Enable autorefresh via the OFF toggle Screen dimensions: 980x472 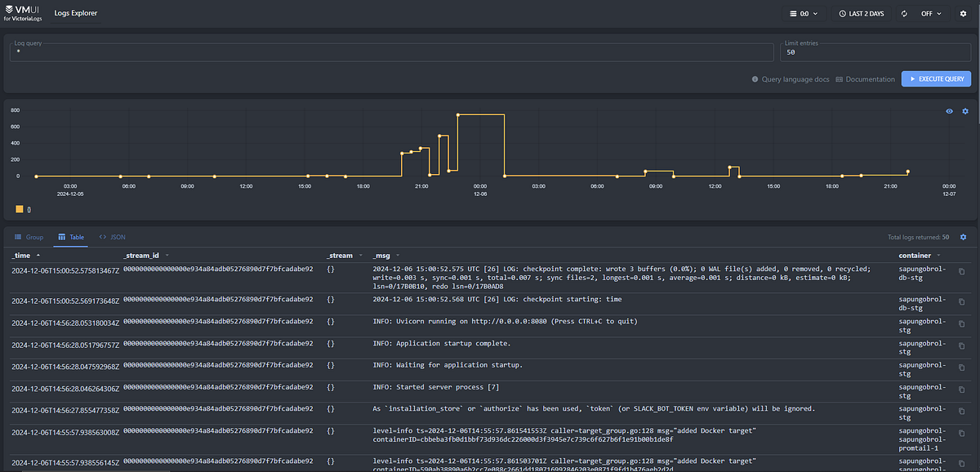coord(927,13)
